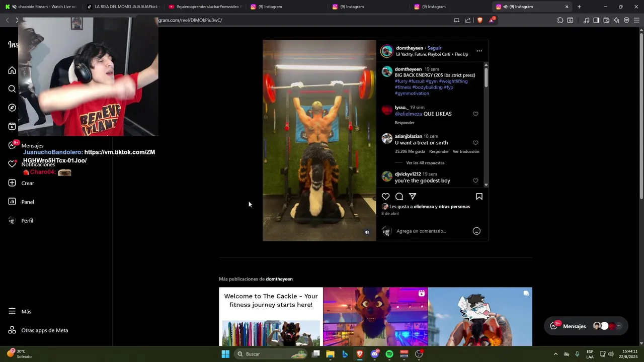Open Brave Rewards triangle icon
Image resolution: width=644 pixels, height=362 pixels.
492,20
